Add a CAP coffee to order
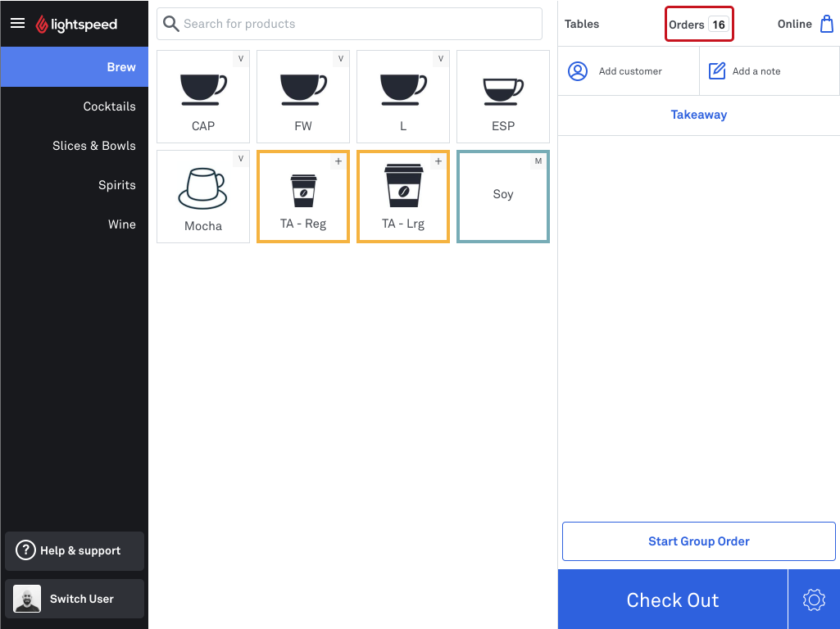This screenshot has width=840, height=629. [203, 97]
